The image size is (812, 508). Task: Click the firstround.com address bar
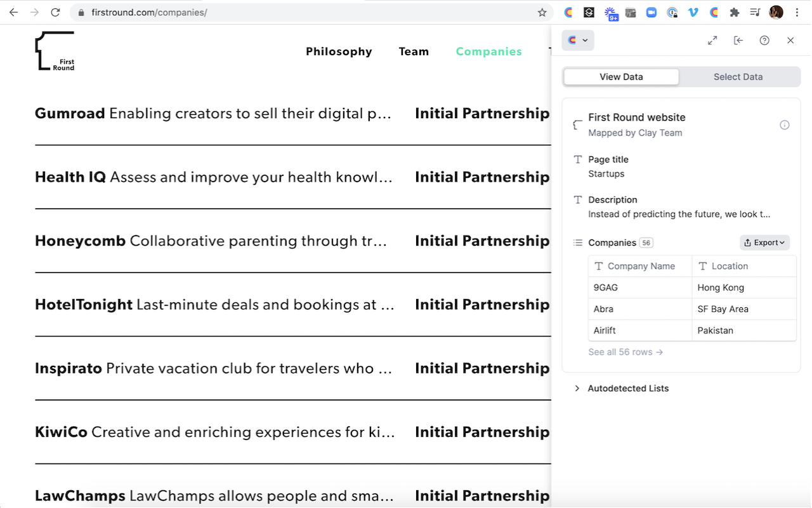304,12
